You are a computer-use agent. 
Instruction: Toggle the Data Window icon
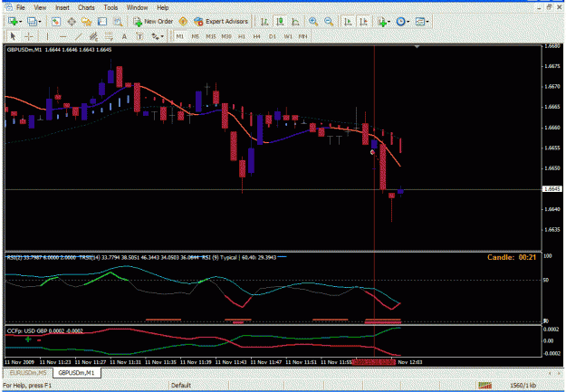(72, 22)
